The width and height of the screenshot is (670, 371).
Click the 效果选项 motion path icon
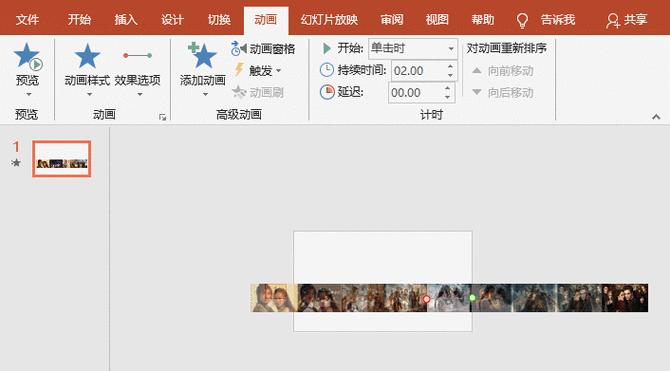(138, 56)
